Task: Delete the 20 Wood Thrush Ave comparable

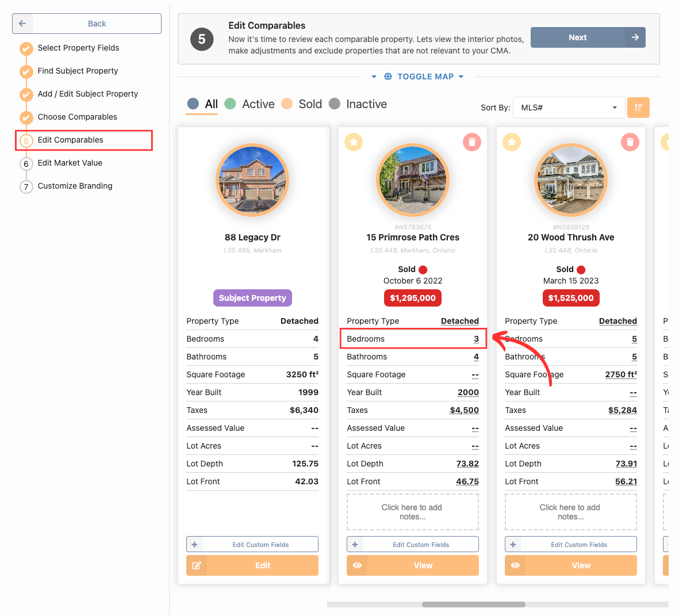Action: click(630, 142)
